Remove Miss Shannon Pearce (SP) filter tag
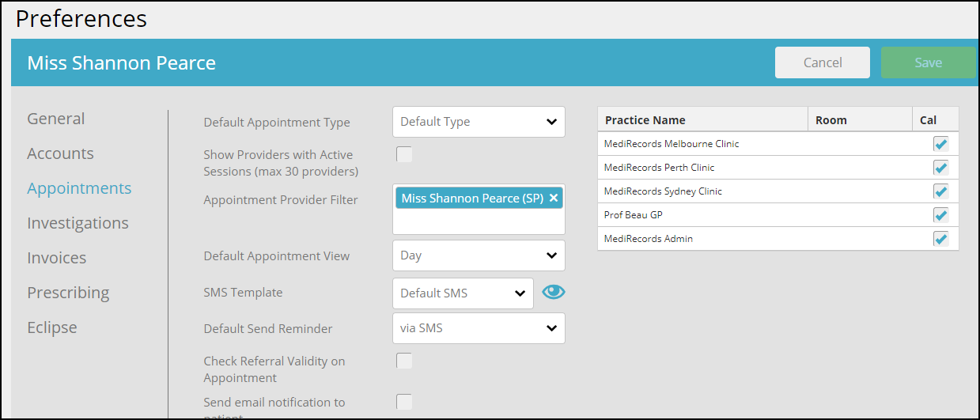This screenshot has width=980, height=420. (554, 199)
